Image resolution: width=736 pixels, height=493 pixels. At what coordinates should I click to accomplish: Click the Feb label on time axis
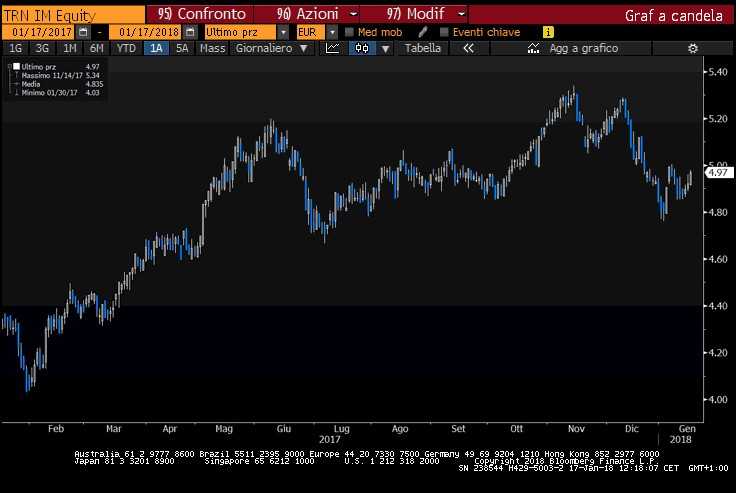(55, 429)
